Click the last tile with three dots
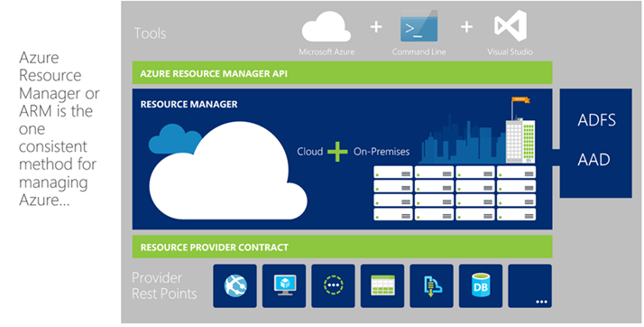Viewport: 644px width, 327px height. click(529, 285)
